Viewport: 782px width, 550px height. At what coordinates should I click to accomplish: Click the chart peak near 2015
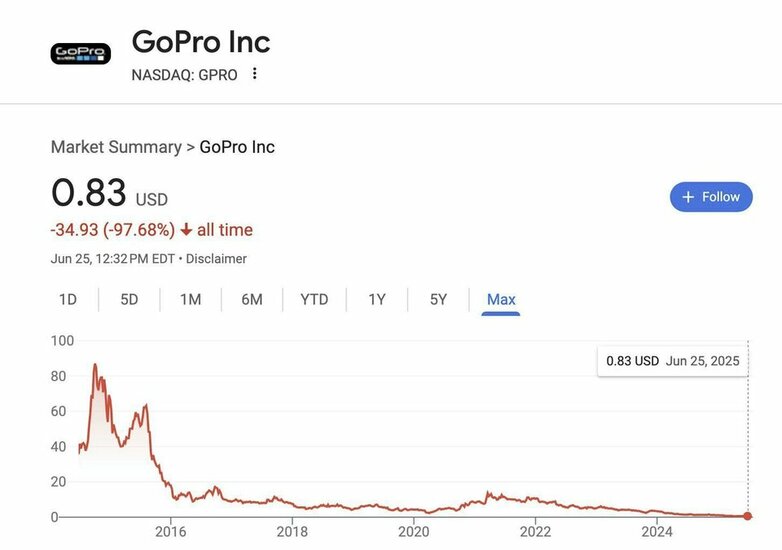point(95,365)
